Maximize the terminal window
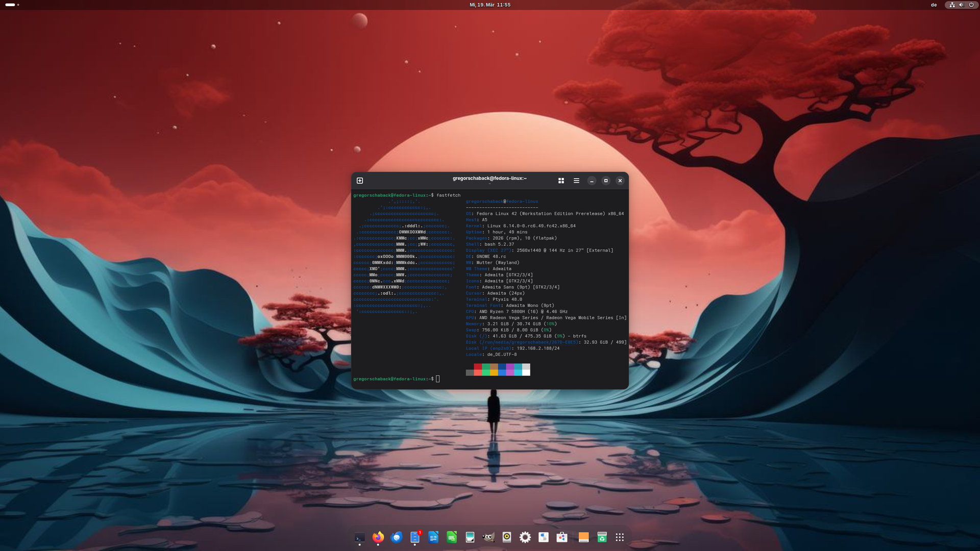 pyautogui.click(x=606, y=181)
